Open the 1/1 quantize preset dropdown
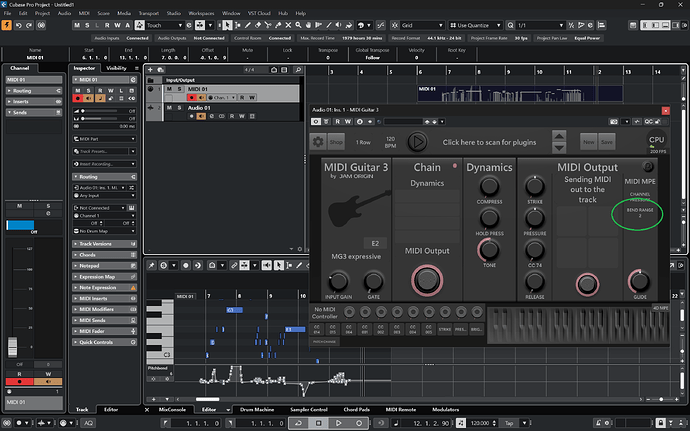Viewport: 690px width, 431px height. click(x=540, y=26)
